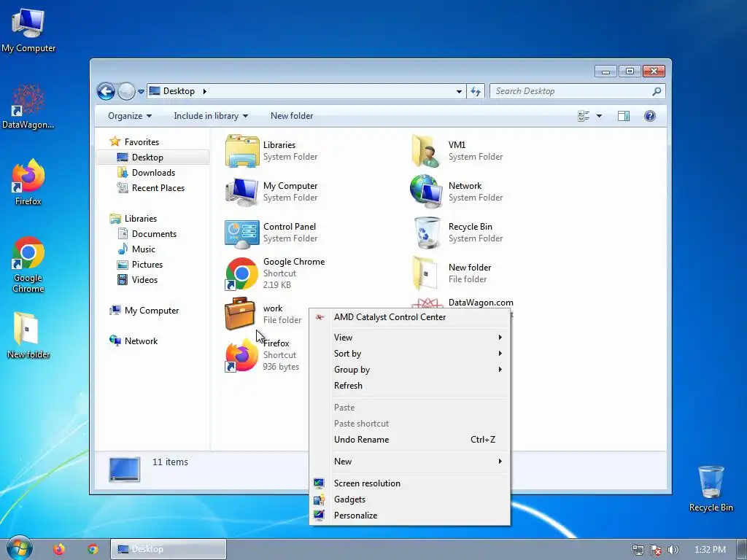Image resolution: width=747 pixels, height=560 pixels.
Task: Select Firefox shortcut icon in Explorer list
Action: [241, 356]
